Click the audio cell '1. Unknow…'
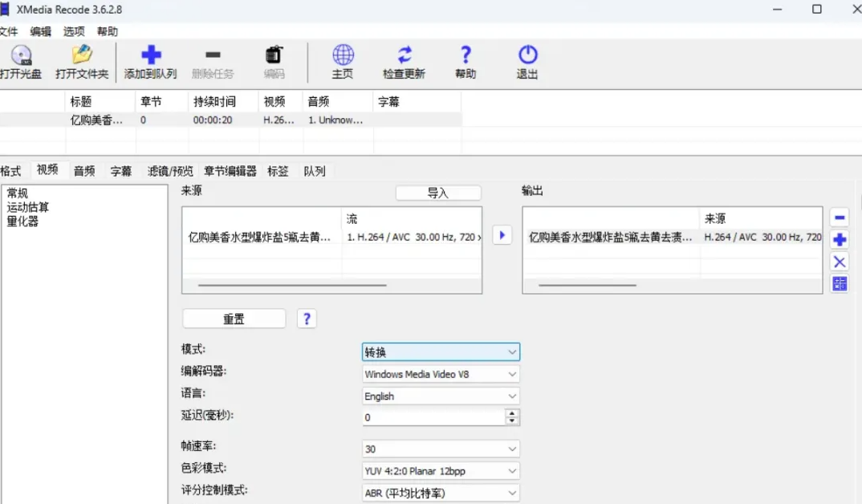This screenshot has height=504, width=862. 335,120
